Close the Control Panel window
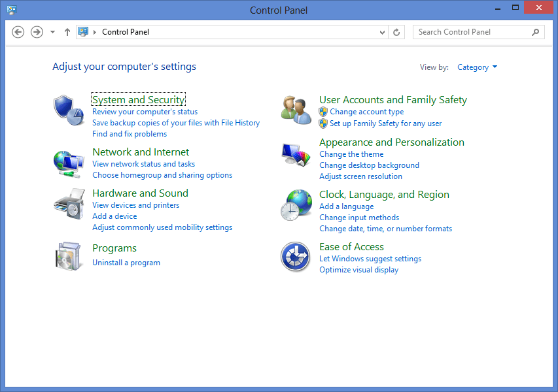Image resolution: width=558 pixels, height=392 pixels. [x=539, y=7]
